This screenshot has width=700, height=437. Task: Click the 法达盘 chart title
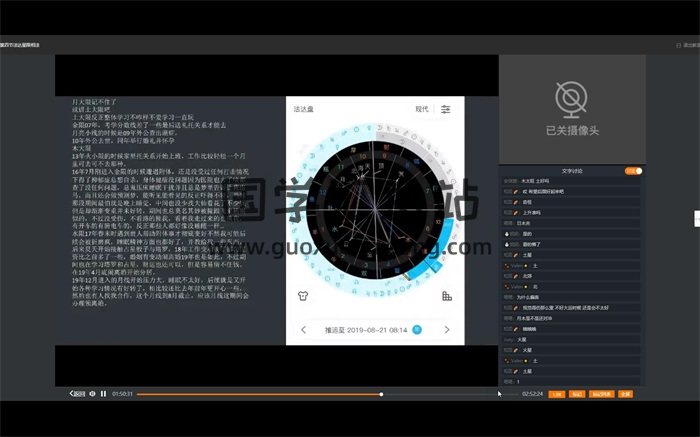point(304,109)
